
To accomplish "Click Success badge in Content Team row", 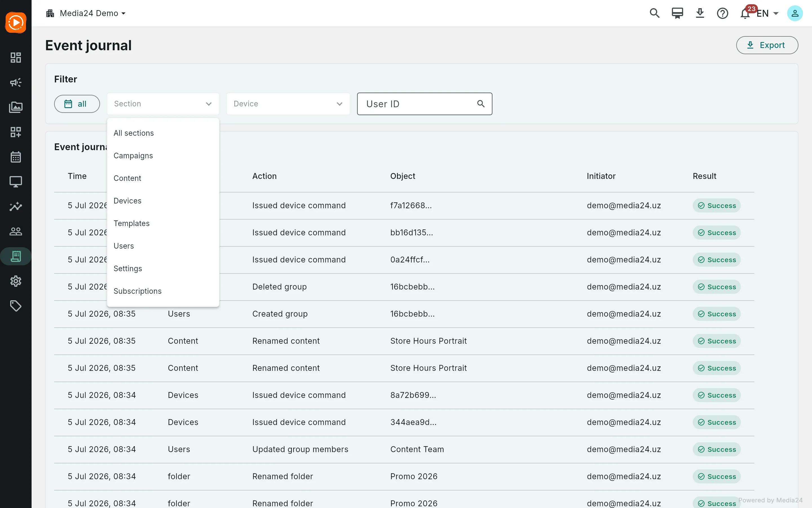I will (717, 449).
